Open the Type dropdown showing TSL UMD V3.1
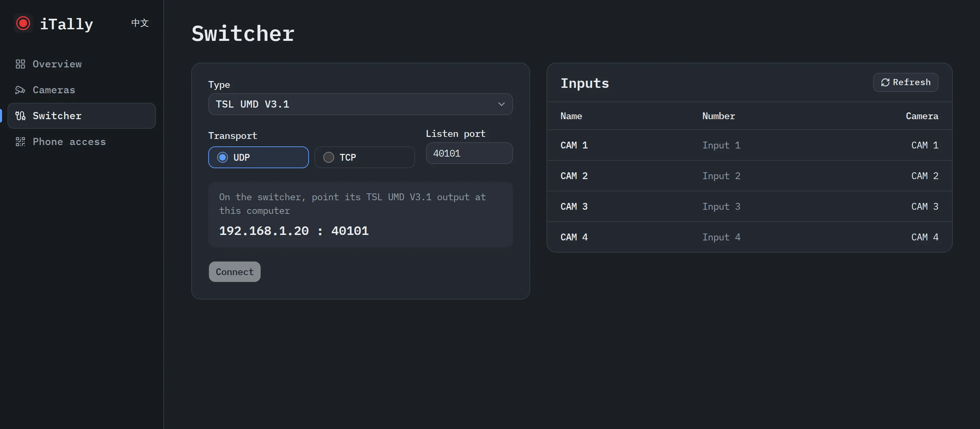This screenshot has width=980, height=429. [x=360, y=104]
